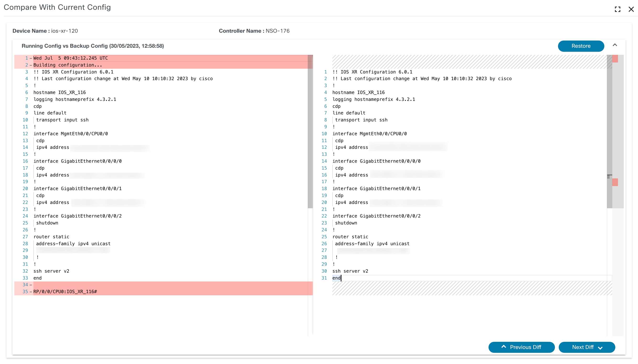
Task: Click line number 34 in left pane
Action: point(25,285)
